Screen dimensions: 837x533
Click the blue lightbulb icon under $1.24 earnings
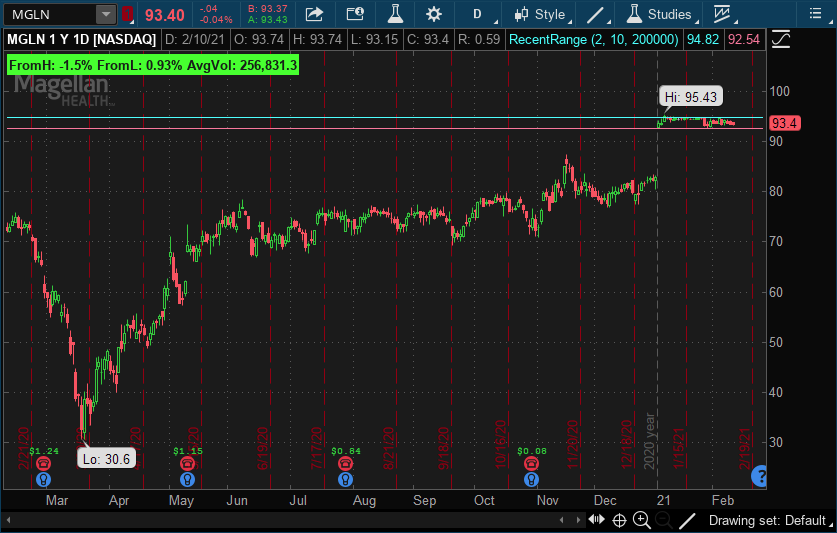point(43,480)
